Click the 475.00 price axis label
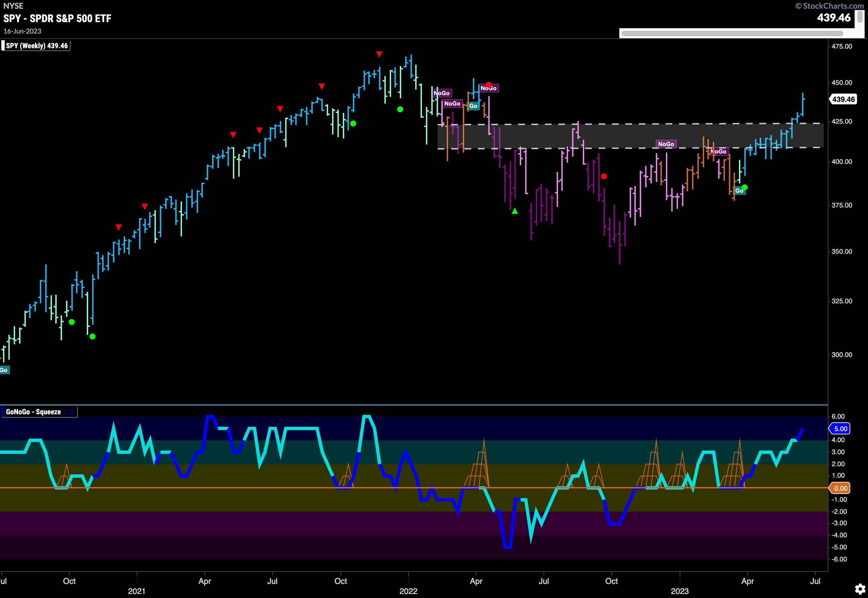 click(x=842, y=47)
